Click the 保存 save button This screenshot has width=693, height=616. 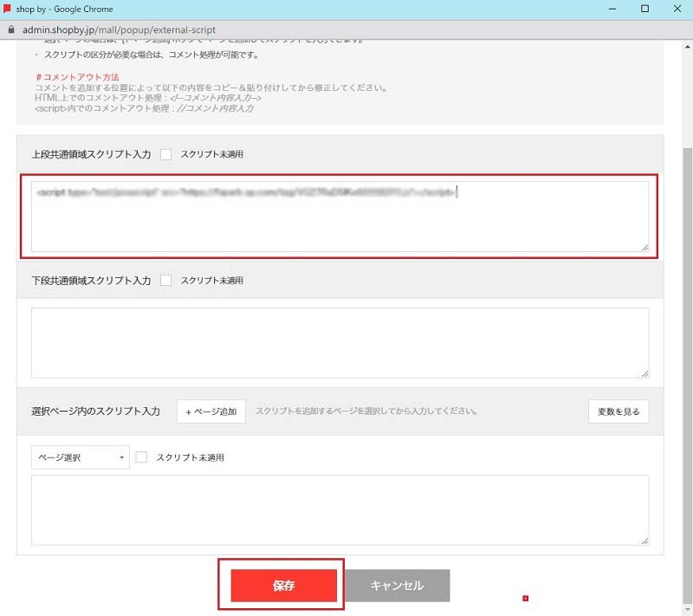[284, 585]
